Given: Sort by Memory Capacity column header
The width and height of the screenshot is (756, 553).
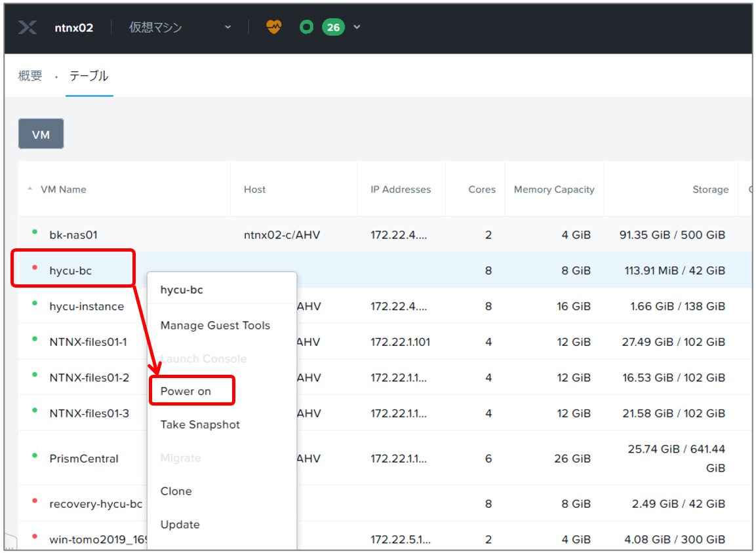Looking at the screenshot, I should [x=554, y=189].
